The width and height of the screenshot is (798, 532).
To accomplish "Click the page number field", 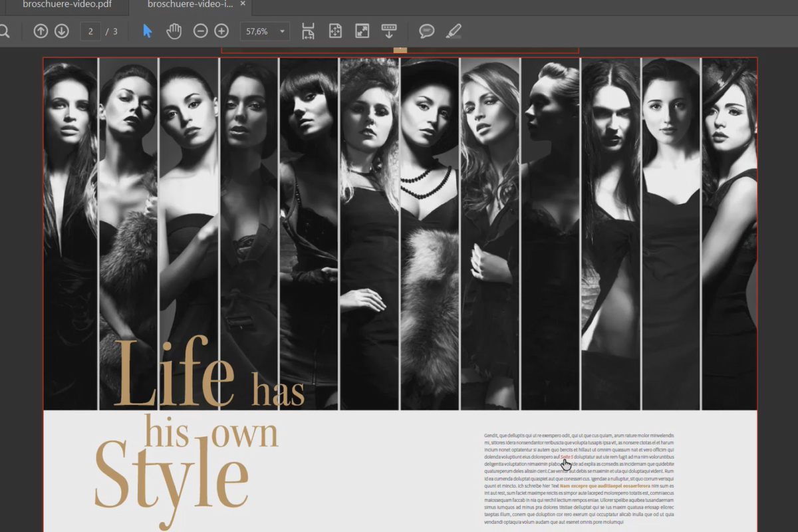I will (90, 31).
